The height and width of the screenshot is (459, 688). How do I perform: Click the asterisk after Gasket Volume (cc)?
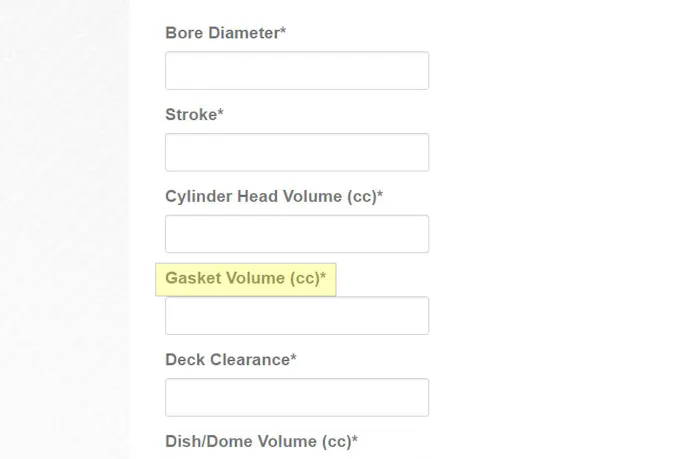[323, 277]
